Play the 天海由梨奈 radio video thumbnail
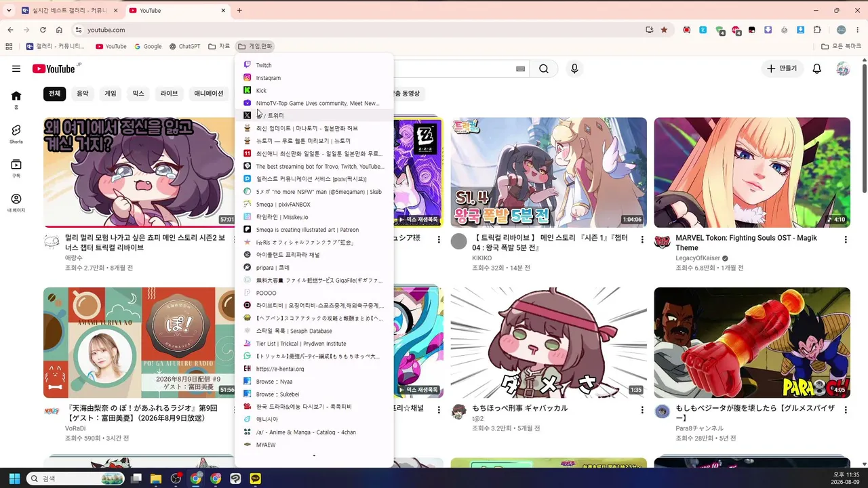The image size is (868, 488). coord(139,342)
